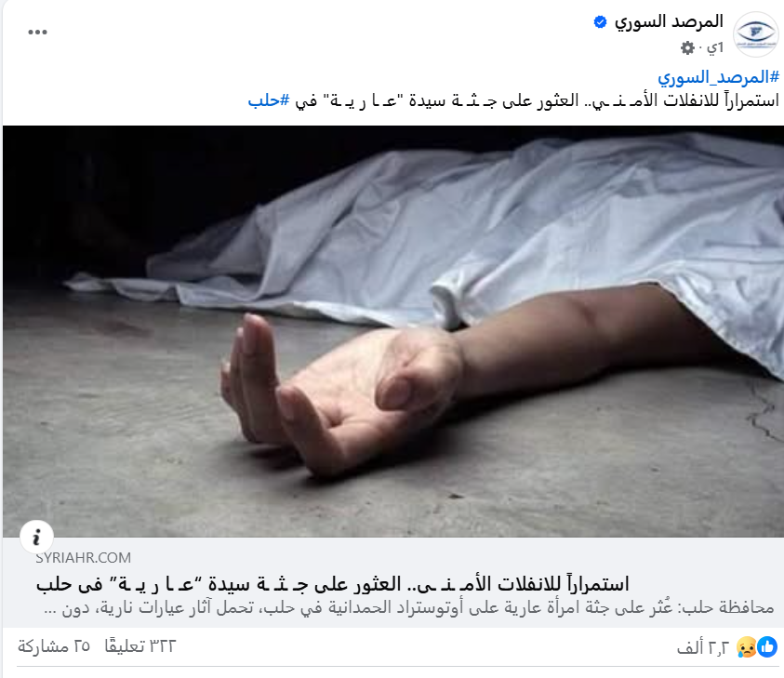784x678 pixels.
Task: Click the sad face reaction icon
Action: pyautogui.click(x=747, y=647)
